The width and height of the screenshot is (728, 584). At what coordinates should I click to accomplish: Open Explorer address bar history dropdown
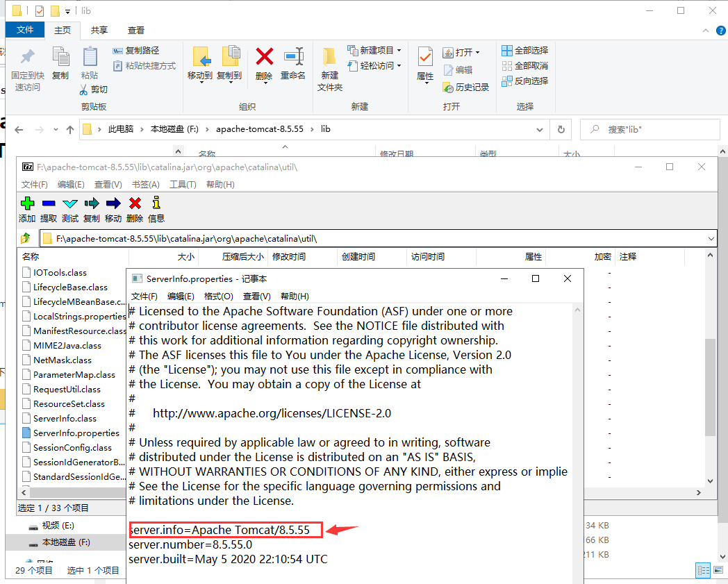pyautogui.click(x=540, y=130)
